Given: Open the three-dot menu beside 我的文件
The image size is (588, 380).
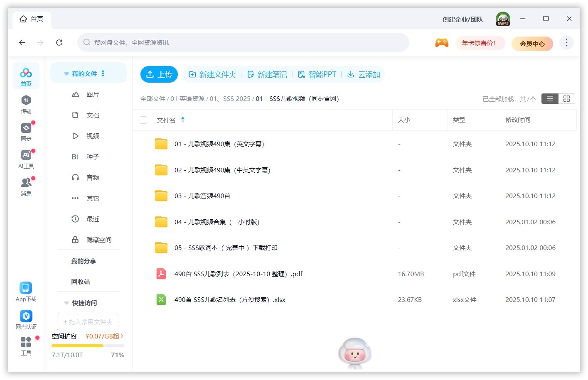Looking at the screenshot, I should coord(103,73).
